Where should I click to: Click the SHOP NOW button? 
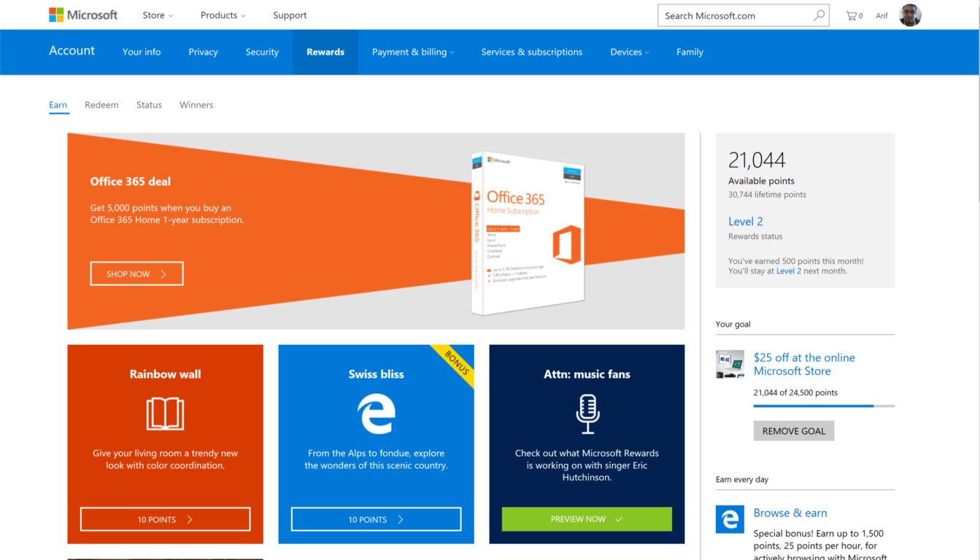click(x=136, y=273)
